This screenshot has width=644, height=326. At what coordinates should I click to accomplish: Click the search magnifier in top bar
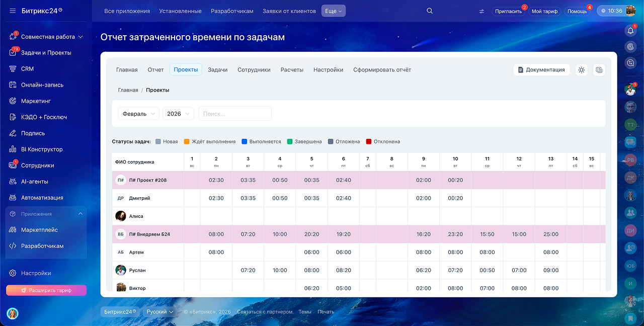(429, 11)
